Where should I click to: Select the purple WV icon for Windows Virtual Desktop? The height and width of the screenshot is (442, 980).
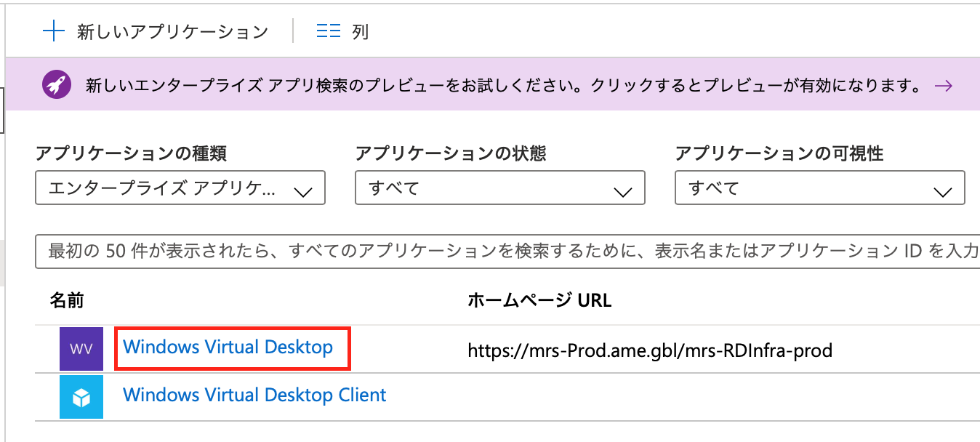click(81, 349)
